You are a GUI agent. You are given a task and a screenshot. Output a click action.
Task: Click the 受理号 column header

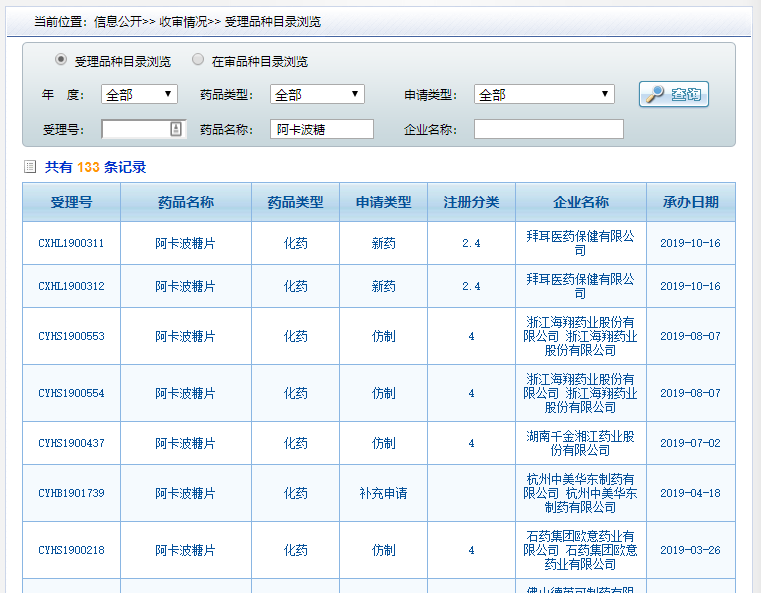(71, 202)
